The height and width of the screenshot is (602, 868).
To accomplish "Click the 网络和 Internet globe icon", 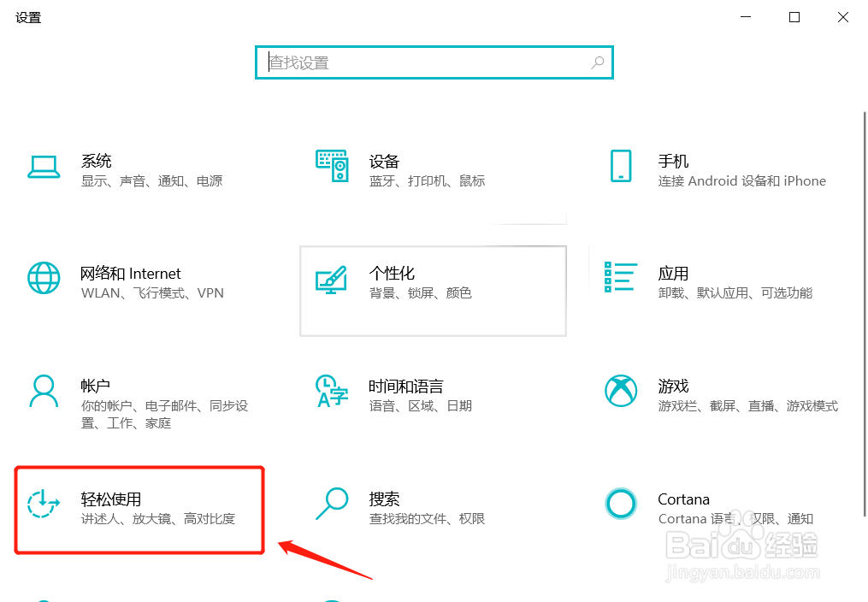I will (44, 278).
